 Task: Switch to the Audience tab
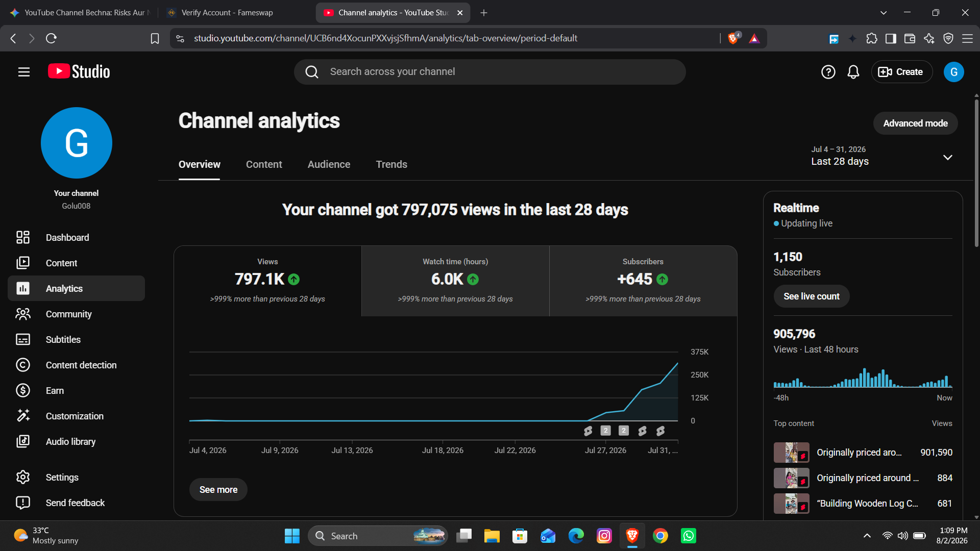click(x=329, y=164)
